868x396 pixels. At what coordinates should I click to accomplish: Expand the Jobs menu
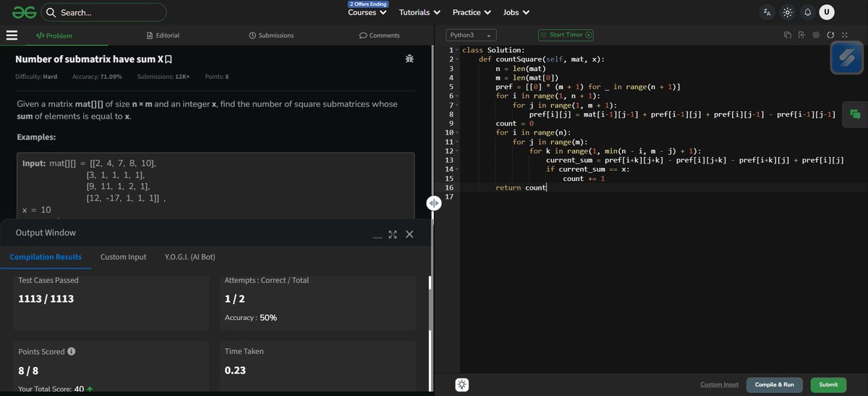[x=516, y=12]
